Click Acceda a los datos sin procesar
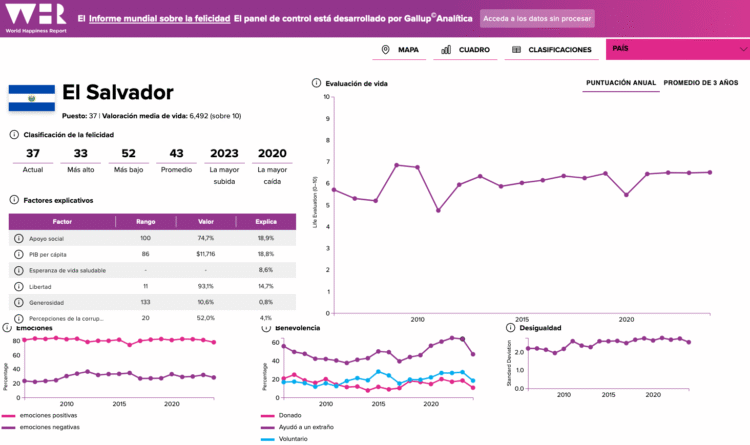The image size is (750, 445). (537, 19)
